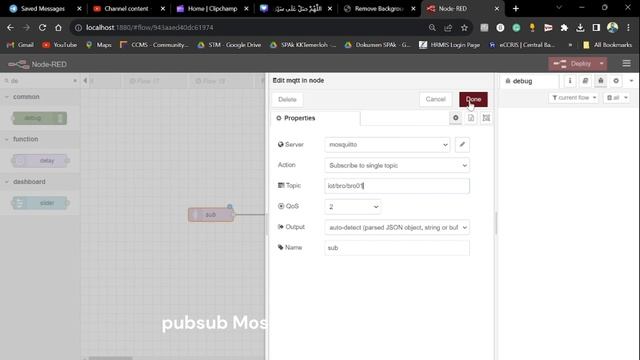Open the tab search chevron
Screen dimensions: 640x360
(x=559, y=8)
